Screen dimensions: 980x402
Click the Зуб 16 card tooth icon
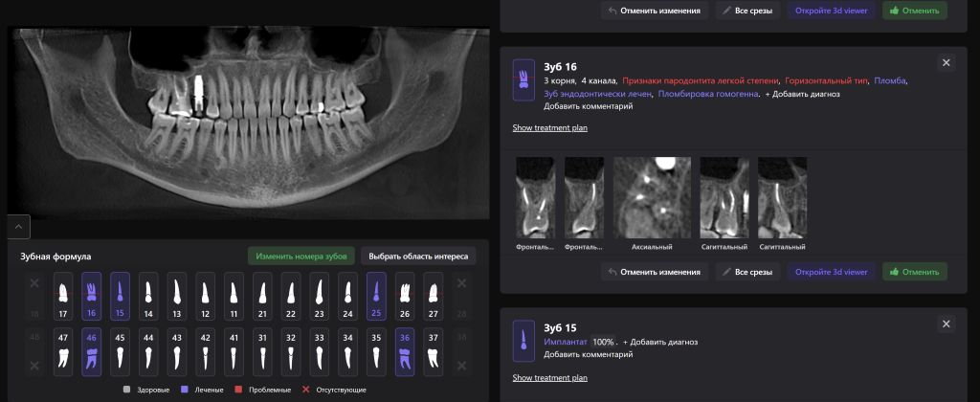click(x=523, y=75)
